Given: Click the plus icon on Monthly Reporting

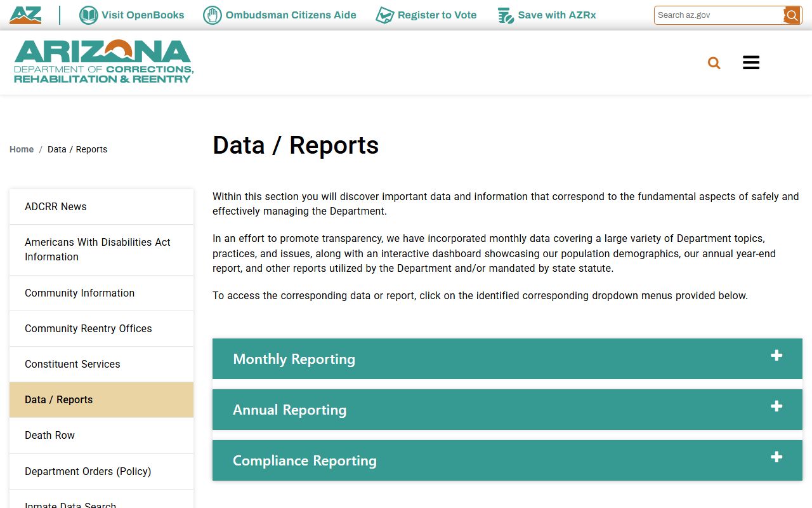Looking at the screenshot, I should click(776, 356).
